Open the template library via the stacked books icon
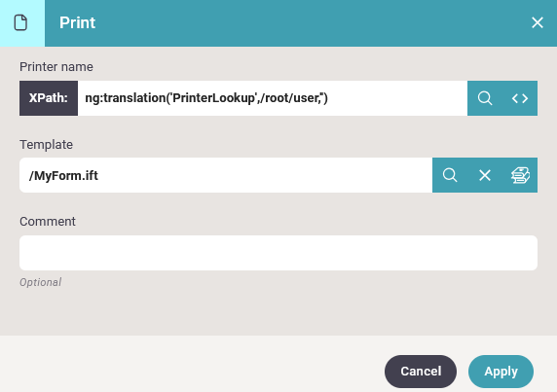The width and height of the screenshot is (557, 392). pyautogui.click(x=520, y=175)
